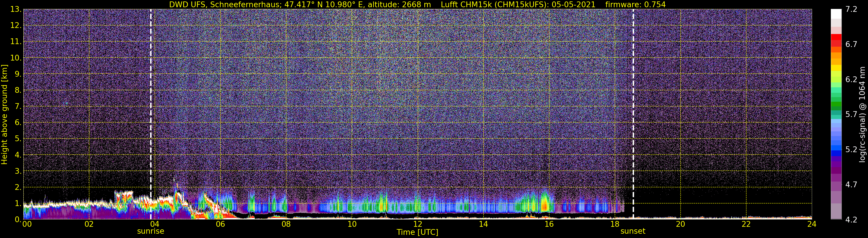
Task: Click the '7.' height axis tick label
Action: tap(18, 107)
